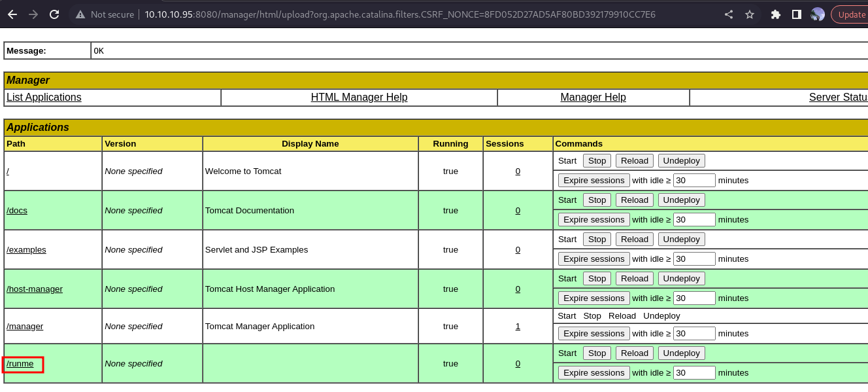Open the /host-manager application link

[x=35, y=289]
